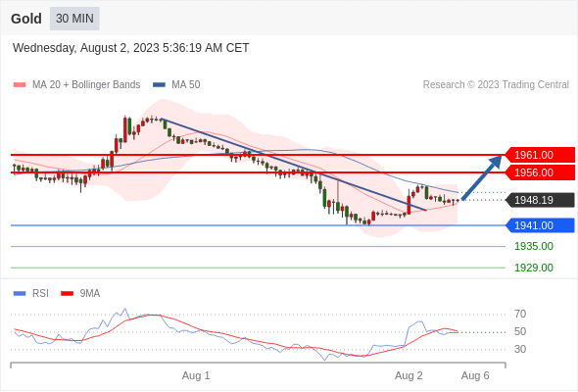
Task: Click the 'Aug 2' date axis label
Action: pos(409,375)
